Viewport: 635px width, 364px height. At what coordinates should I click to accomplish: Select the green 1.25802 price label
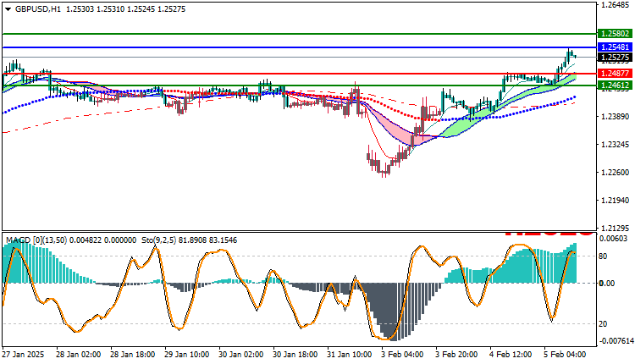click(x=615, y=34)
